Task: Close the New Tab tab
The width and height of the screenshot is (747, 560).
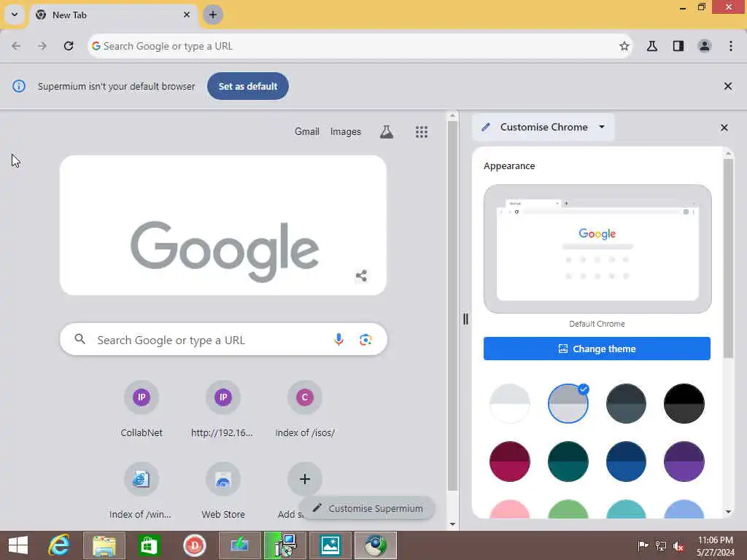Action: point(187,15)
